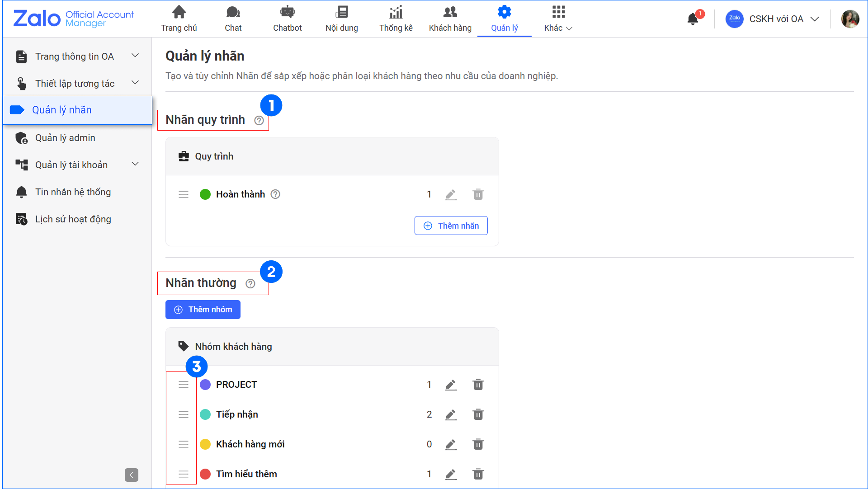
Task: Collapse the left sidebar panel
Action: point(131,475)
